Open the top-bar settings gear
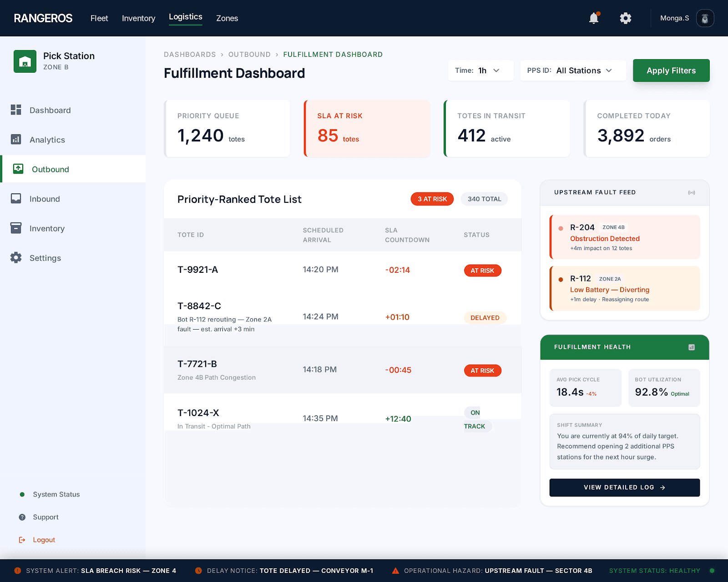The width and height of the screenshot is (728, 582). tap(626, 18)
